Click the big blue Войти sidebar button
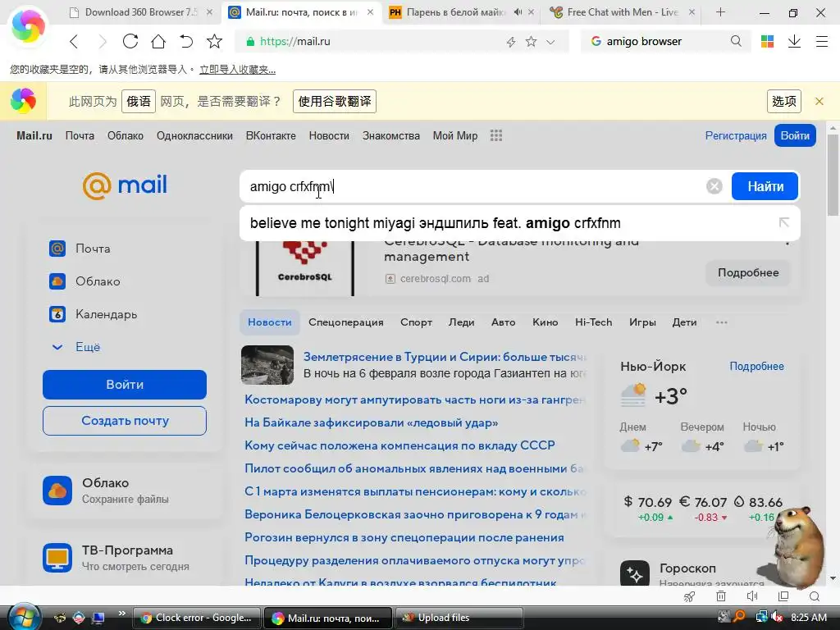Image resolution: width=840 pixels, height=630 pixels. 125,385
